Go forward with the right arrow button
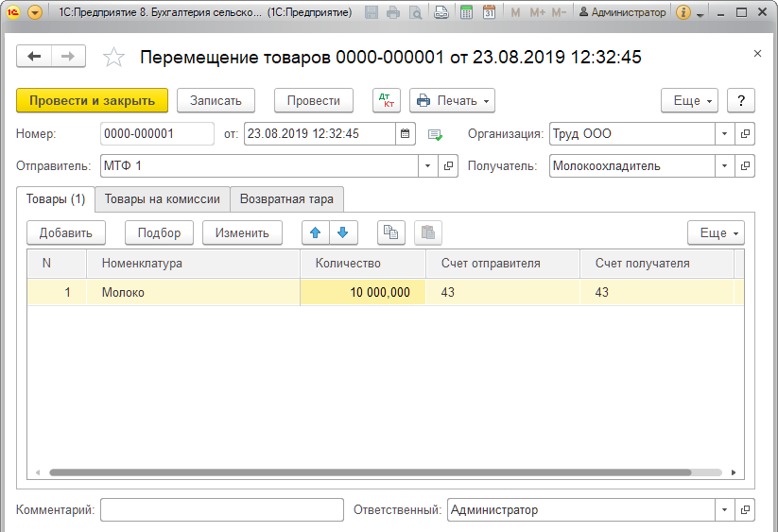The height and width of the screenshot is (532, 778). 68,57
